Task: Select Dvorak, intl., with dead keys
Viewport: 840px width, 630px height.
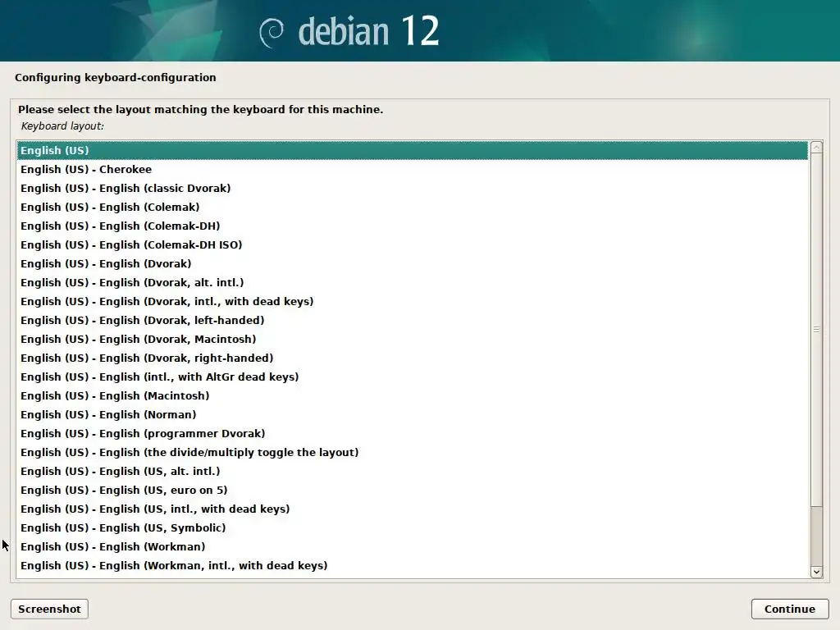Action: tap(412, 301)
